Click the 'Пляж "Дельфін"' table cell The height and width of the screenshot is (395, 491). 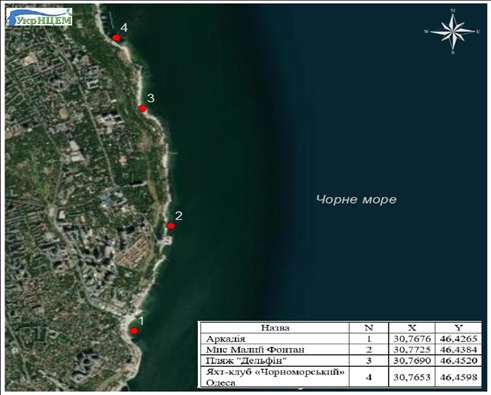(x=246, y=361)
